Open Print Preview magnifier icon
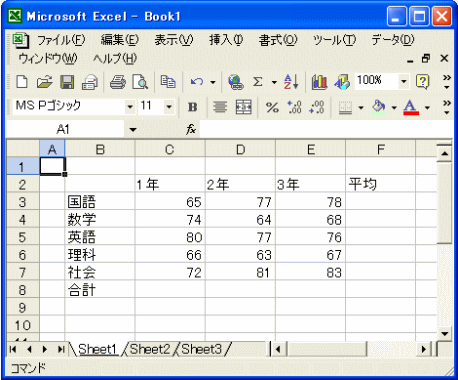The image size is (458, 380). tap(140, 82)
